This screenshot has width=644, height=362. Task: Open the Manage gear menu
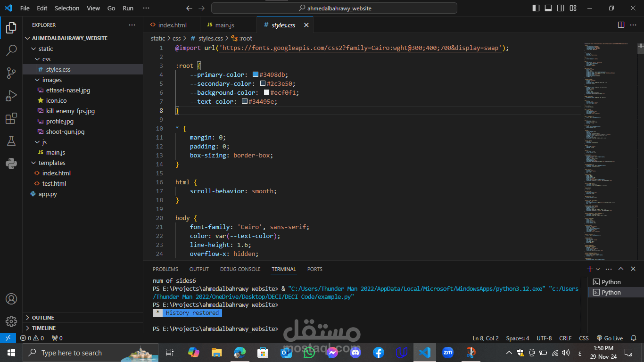[11, 321]
